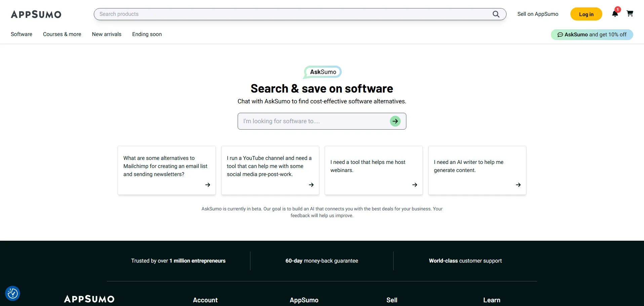Viewport: 644px width, 306px height.
Task: Click the arrow on the AI writer card
Action: click(x=518, y=185)
